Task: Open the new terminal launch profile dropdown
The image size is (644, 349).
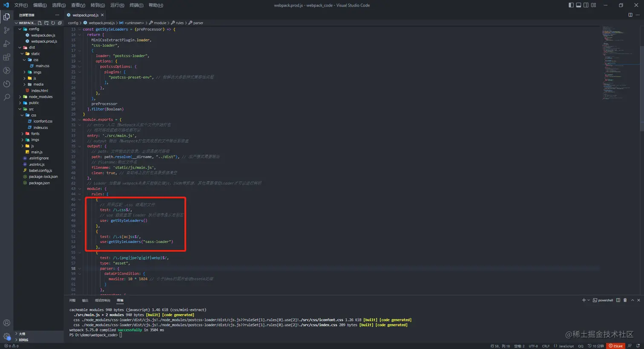Action: (589, 300)
